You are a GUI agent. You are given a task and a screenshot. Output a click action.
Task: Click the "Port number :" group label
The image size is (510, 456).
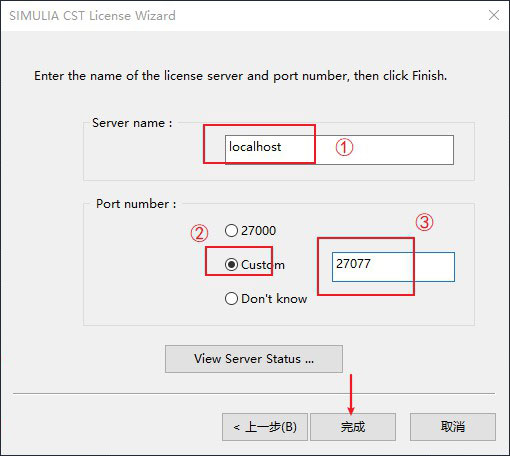[x=136, y=204]
